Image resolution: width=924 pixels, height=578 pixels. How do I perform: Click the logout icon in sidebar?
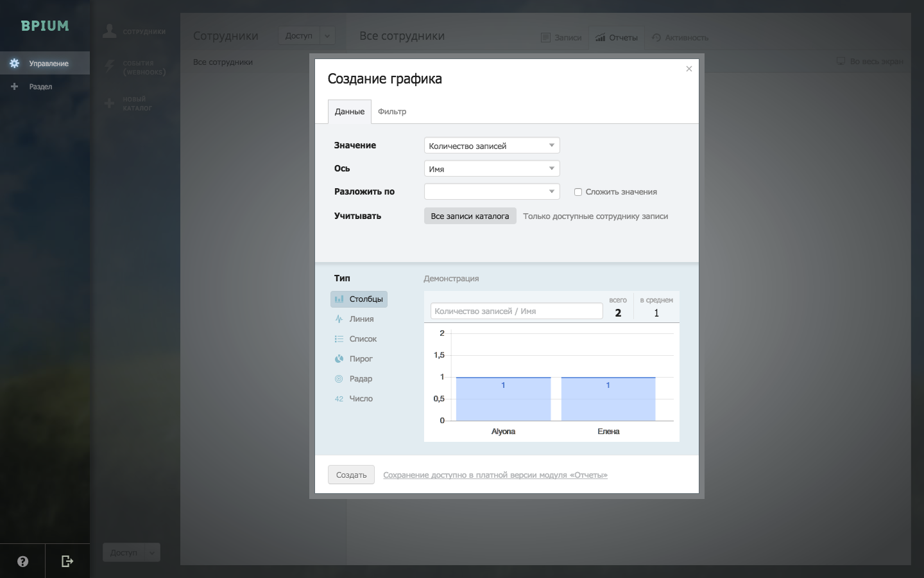point(67,561)
